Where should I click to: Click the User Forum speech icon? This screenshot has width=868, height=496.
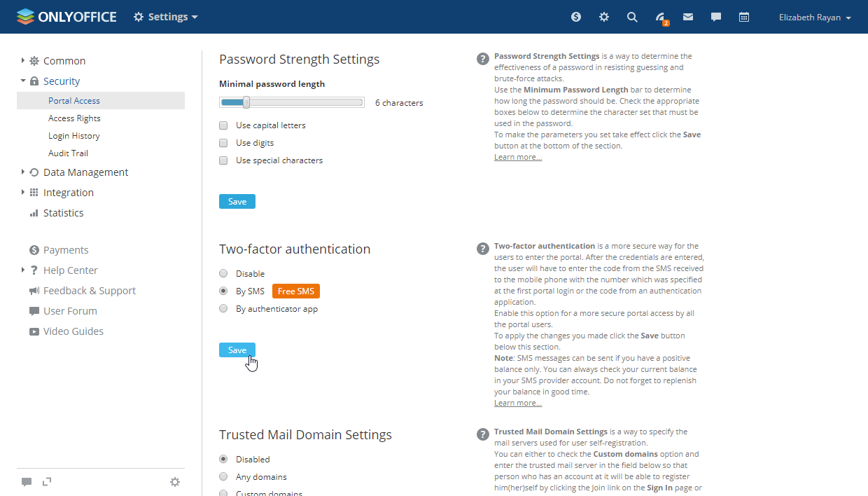(34, 311)
